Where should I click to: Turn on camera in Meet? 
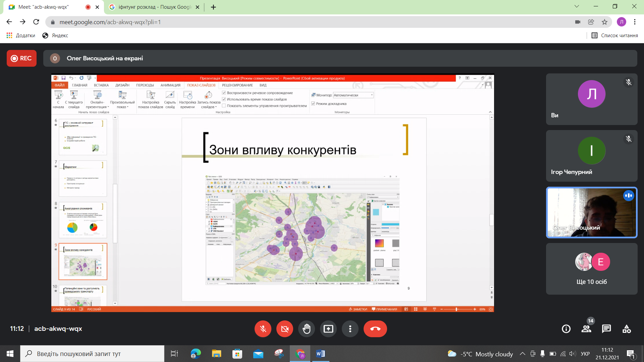[285, 329]
